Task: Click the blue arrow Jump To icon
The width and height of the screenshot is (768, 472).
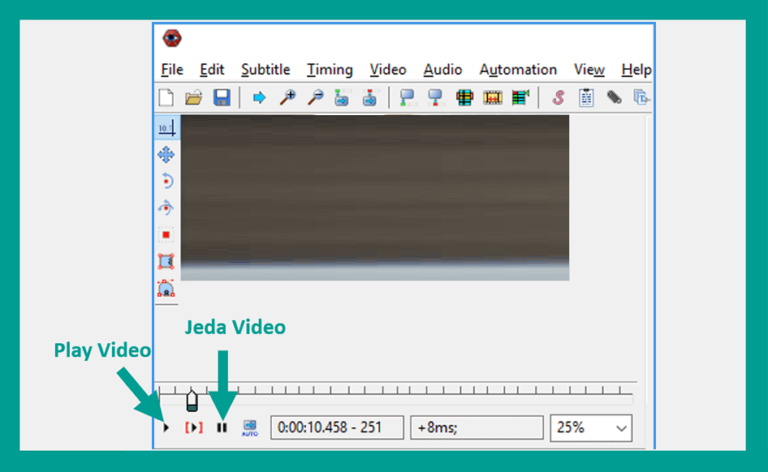Action: pyautogui.click(x=259, y=98)
